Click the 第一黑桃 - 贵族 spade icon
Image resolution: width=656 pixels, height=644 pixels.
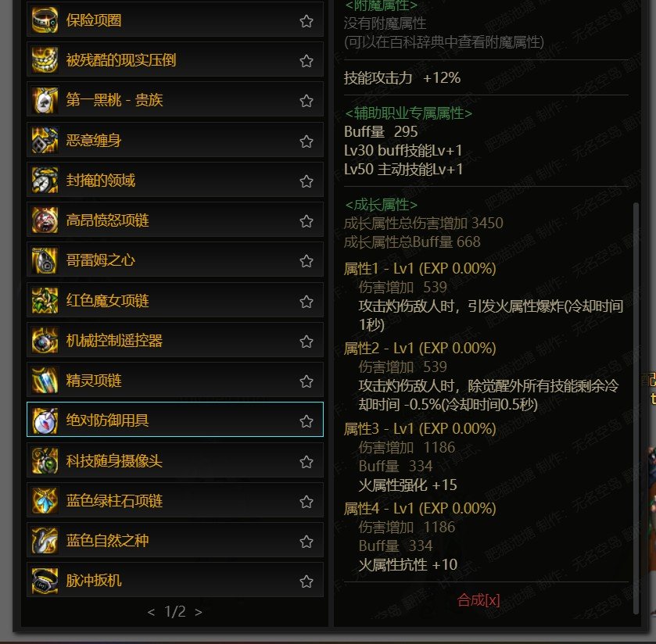(45, 100)
